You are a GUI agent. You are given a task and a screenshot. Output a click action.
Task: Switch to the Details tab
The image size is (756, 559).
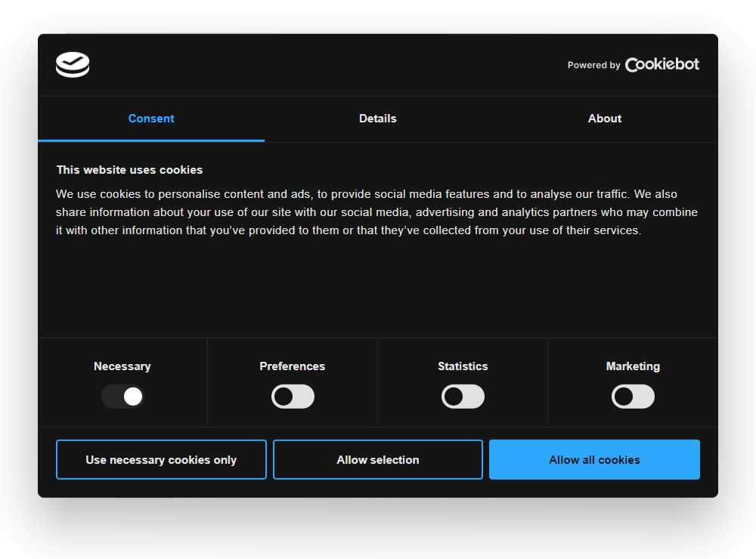coord(378,119)
